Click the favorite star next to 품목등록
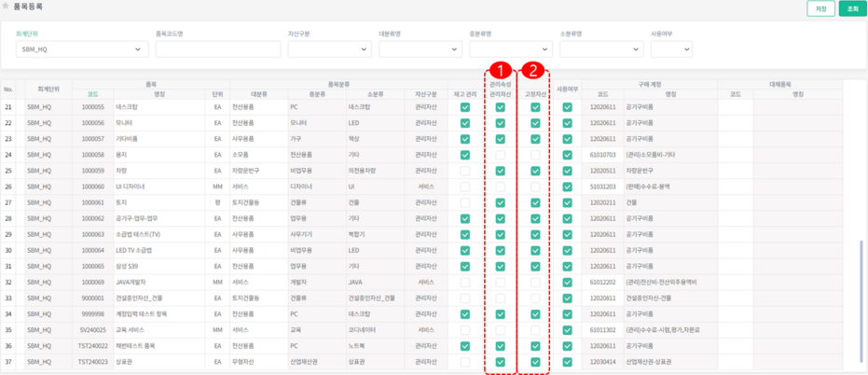The width and height of the screenshot is (868, 375). 7,7
